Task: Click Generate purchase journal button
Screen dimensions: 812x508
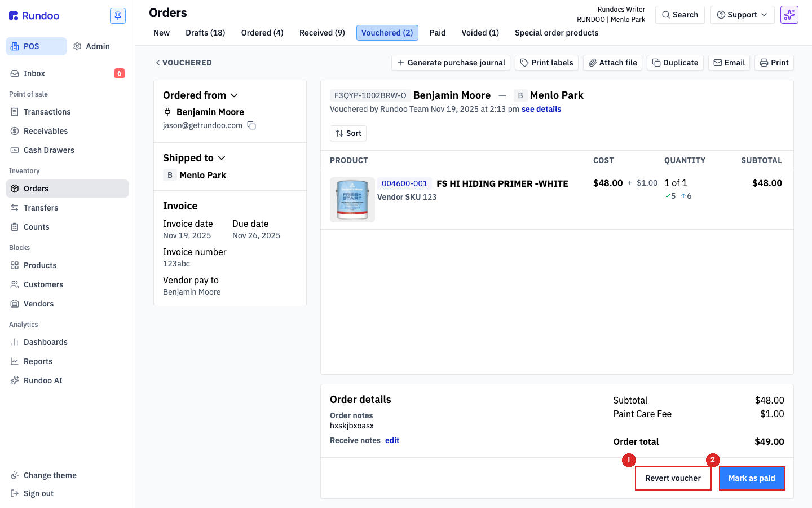Action: pos(451,63)
